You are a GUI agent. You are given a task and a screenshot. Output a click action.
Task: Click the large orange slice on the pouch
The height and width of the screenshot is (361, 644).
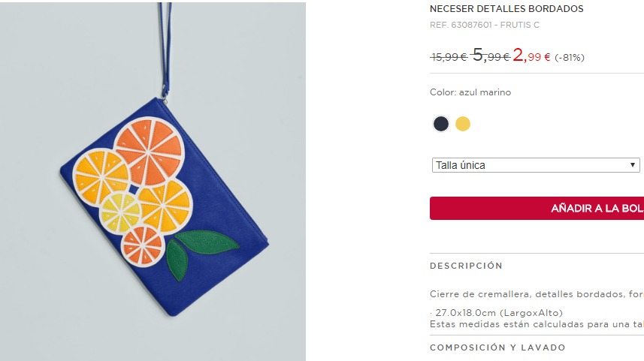click(148, 151)
